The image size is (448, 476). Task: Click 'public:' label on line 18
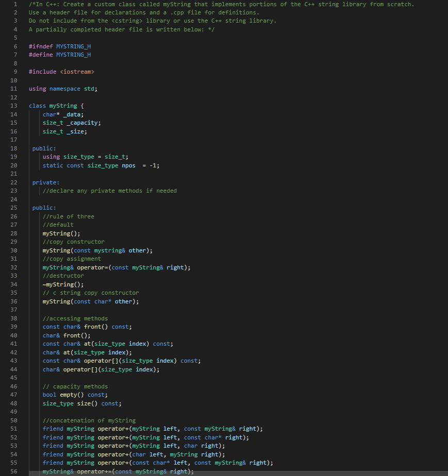(x=44, y=148)
